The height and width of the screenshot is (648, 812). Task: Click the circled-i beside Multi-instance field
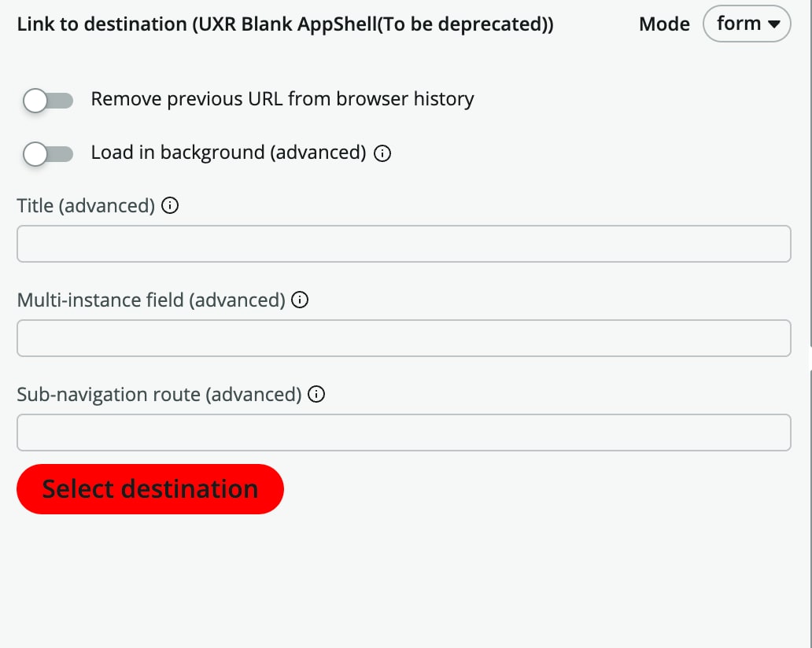[300, 300]
